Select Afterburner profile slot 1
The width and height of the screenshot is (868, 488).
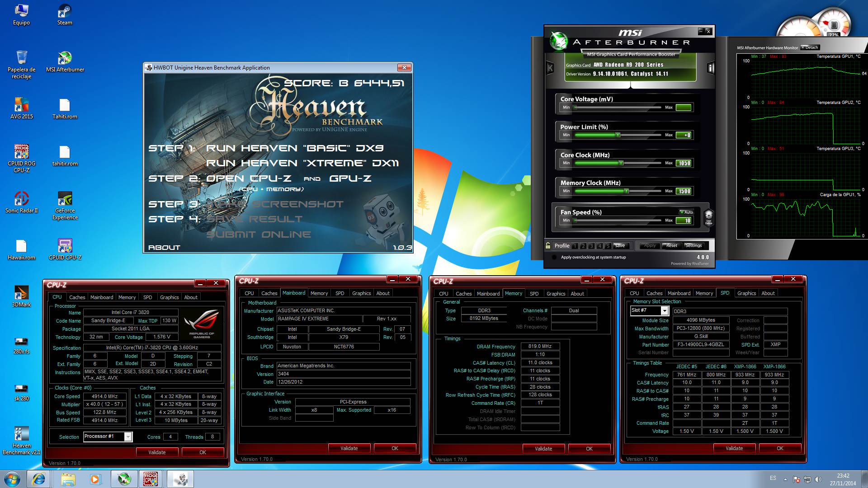pyautogui.click(x=575, y=246)
